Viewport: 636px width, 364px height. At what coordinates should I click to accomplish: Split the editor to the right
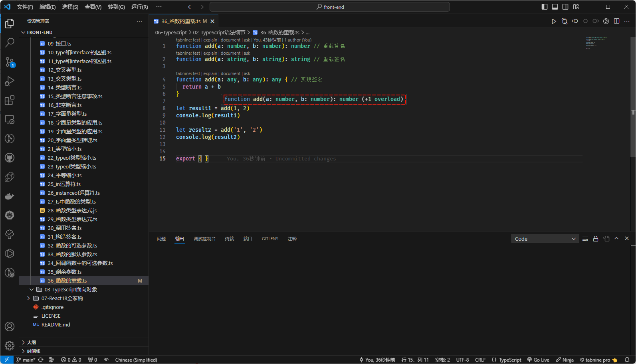[616, 21]
